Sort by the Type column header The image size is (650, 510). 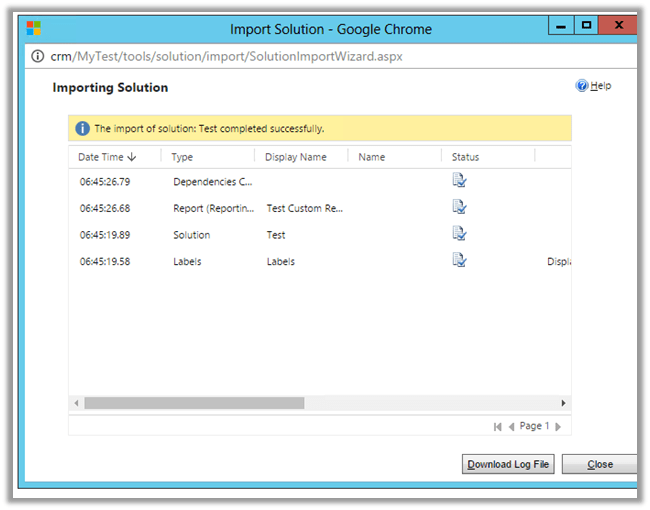coord(182,157)
